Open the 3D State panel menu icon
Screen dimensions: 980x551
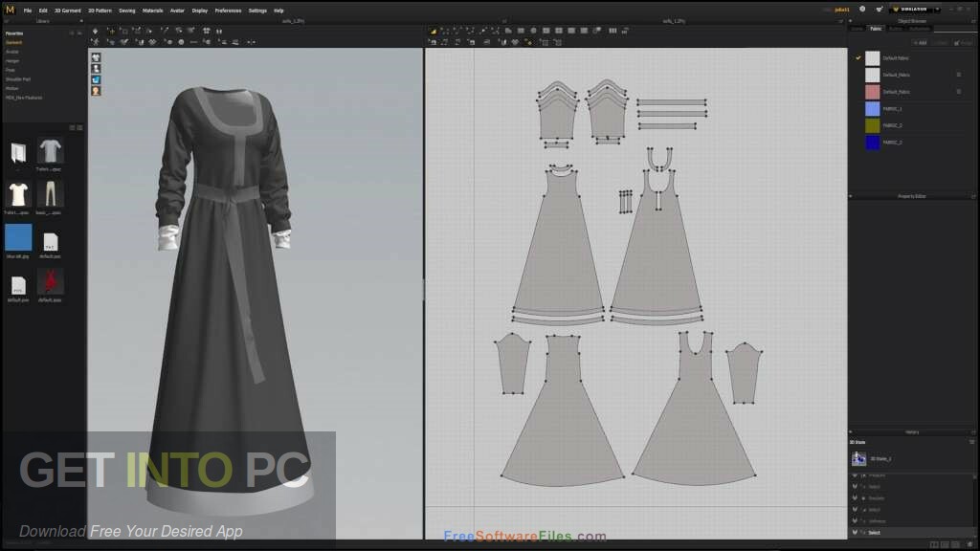[x=972, y=442]
